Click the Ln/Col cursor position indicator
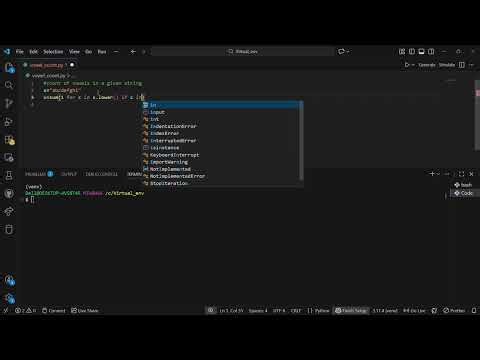The image size is (480, 360). point(231,310)
